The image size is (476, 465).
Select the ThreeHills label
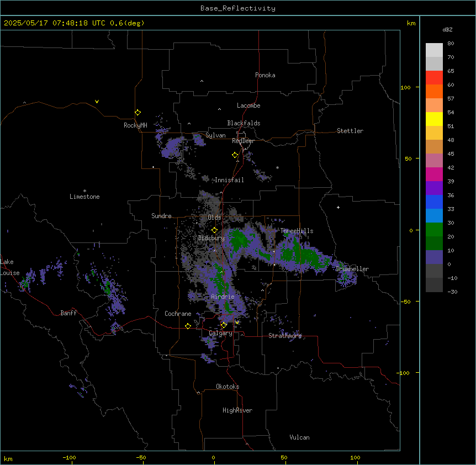pos(297,231)
